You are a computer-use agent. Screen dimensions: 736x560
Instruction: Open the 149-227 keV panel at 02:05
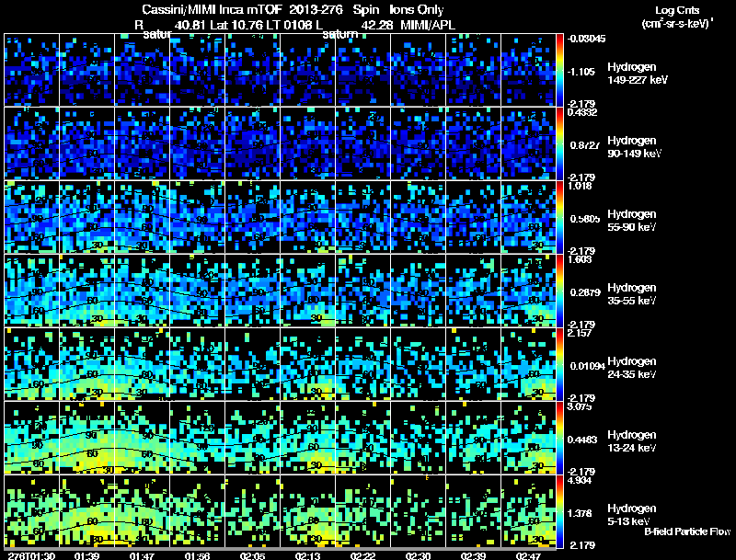pos(252,70)
